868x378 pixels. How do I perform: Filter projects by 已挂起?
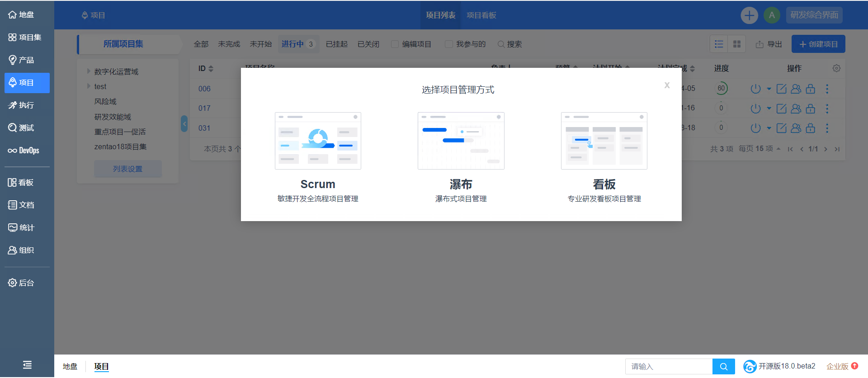(x=337, y=44)
